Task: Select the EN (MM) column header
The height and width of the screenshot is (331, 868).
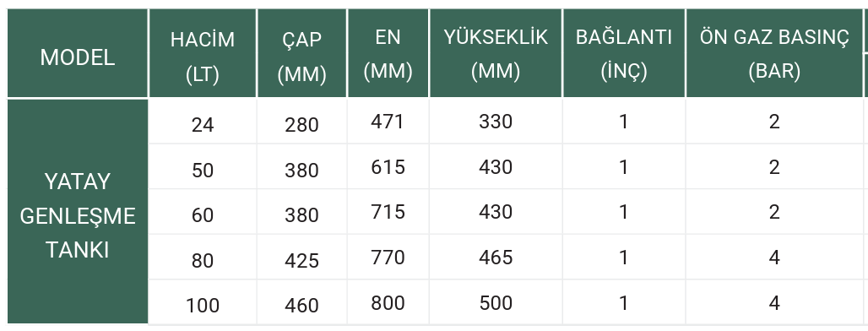Action: pyautogui.click(x=388, y=54)
